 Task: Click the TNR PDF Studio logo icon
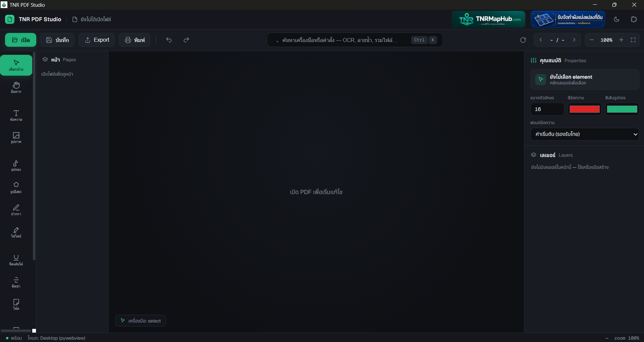pyautogui.click(x=10, y=20)
